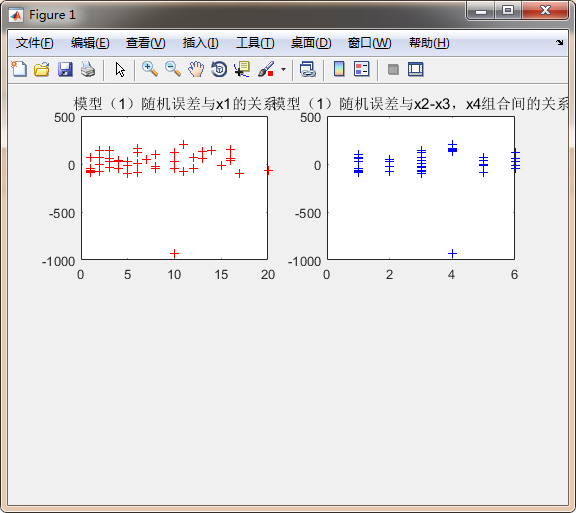This screenshot has height=513, width=576.
Task: Enable the Pan hand tool
Action: 196,69
